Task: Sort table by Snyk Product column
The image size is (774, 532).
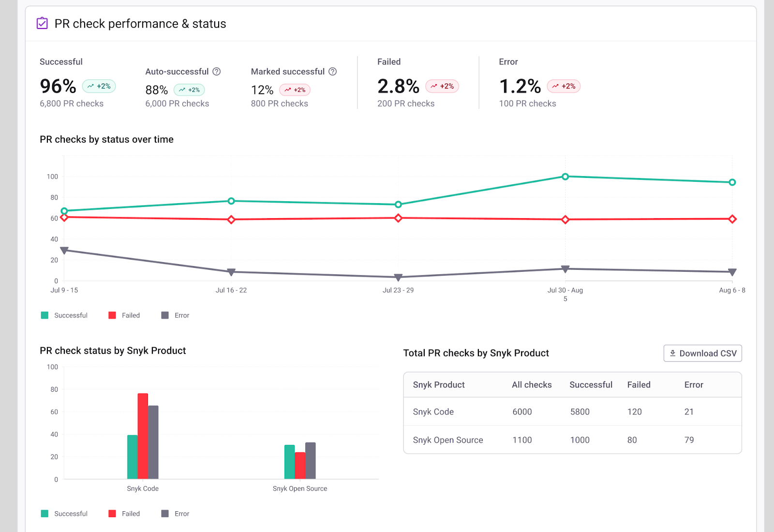Action: click(439, 385)
